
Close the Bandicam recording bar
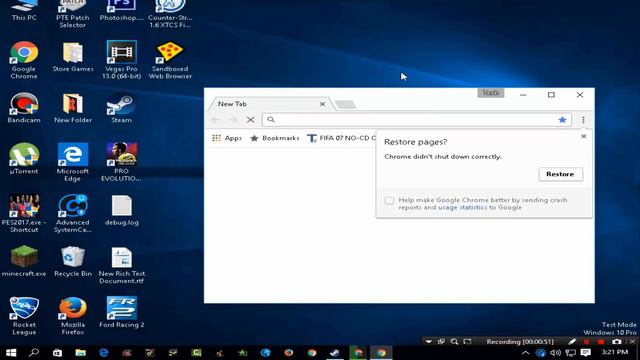[632, 342]
